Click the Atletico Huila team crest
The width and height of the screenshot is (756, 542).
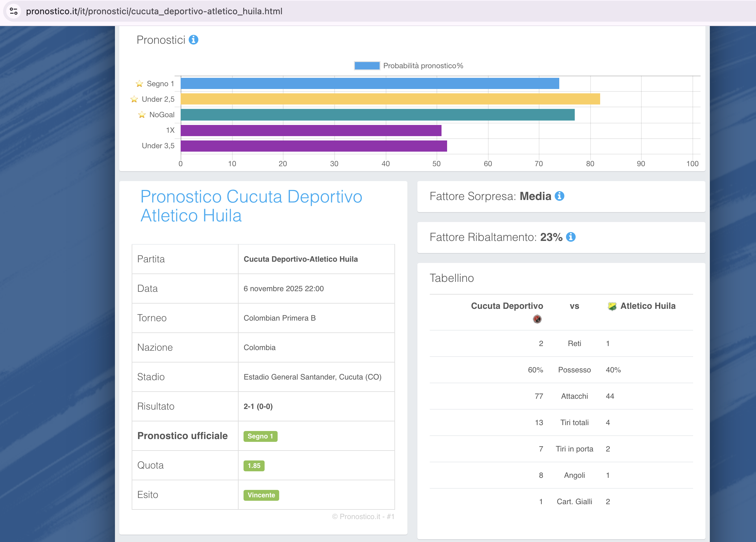click(x=612, y=306)
